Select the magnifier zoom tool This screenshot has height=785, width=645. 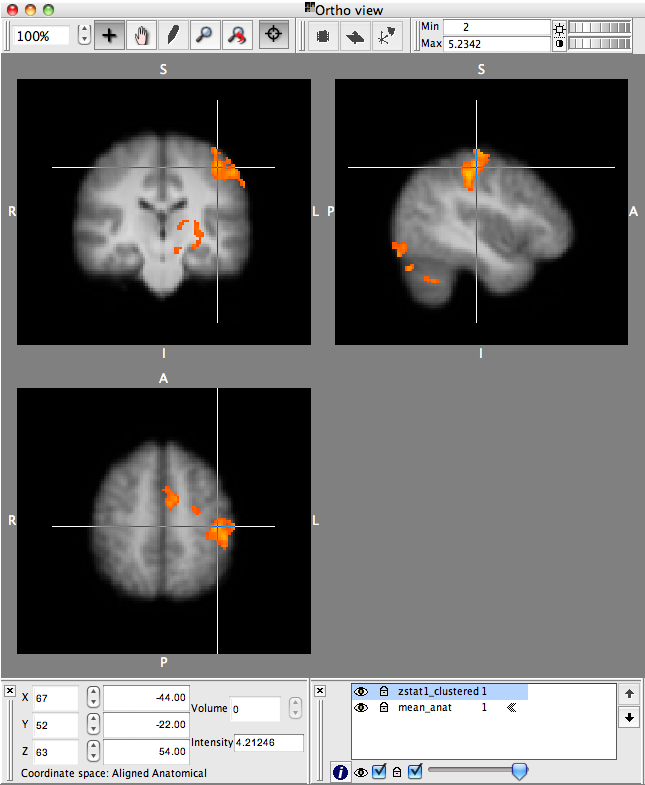click(x=204, y=35)
